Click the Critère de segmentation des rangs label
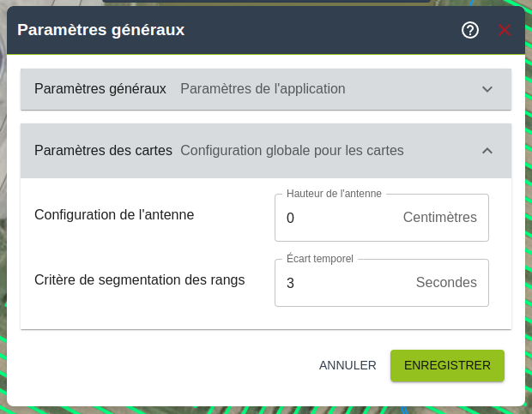Viewport: 532px width, 414px height. [x=139, y=279]
